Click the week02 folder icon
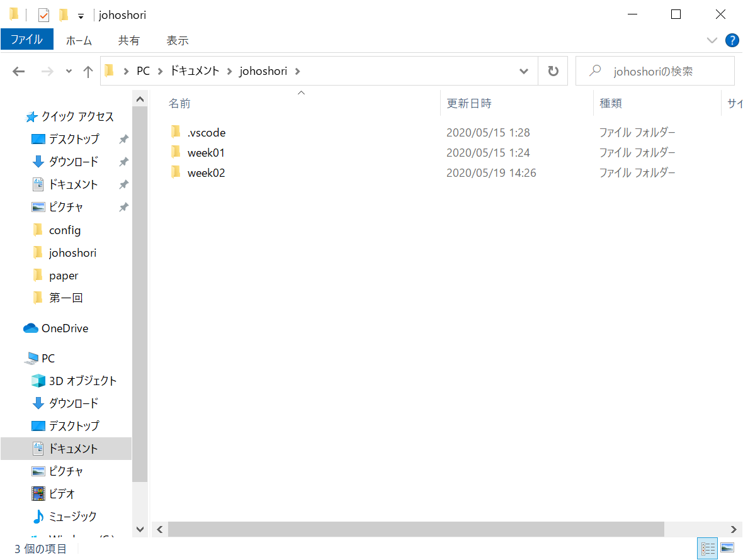 tap(176, 173)
